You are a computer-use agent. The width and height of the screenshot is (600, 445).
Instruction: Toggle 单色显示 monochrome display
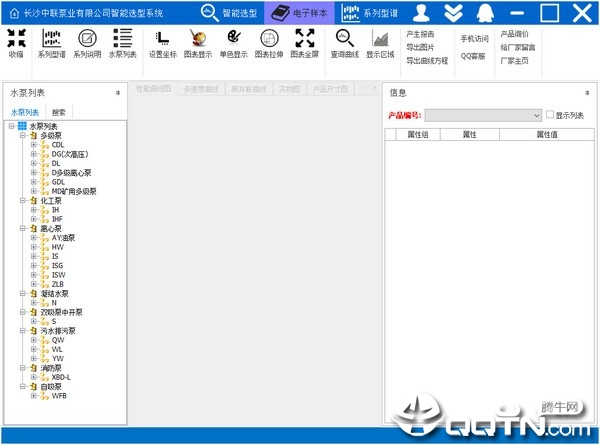(x=233, y=38)
